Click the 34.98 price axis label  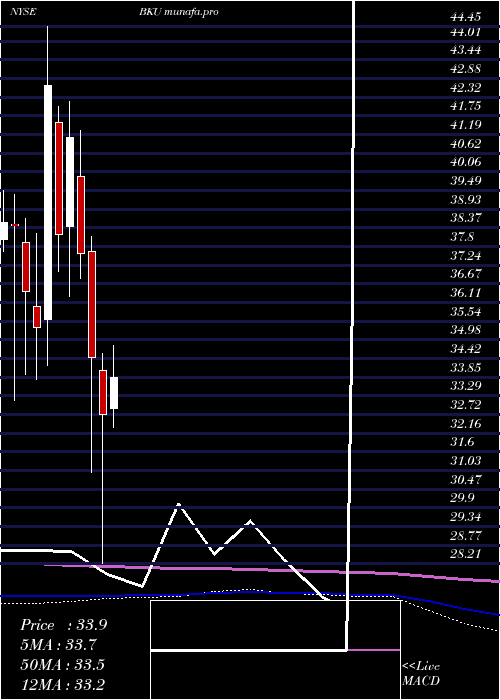tap(466, 329)
